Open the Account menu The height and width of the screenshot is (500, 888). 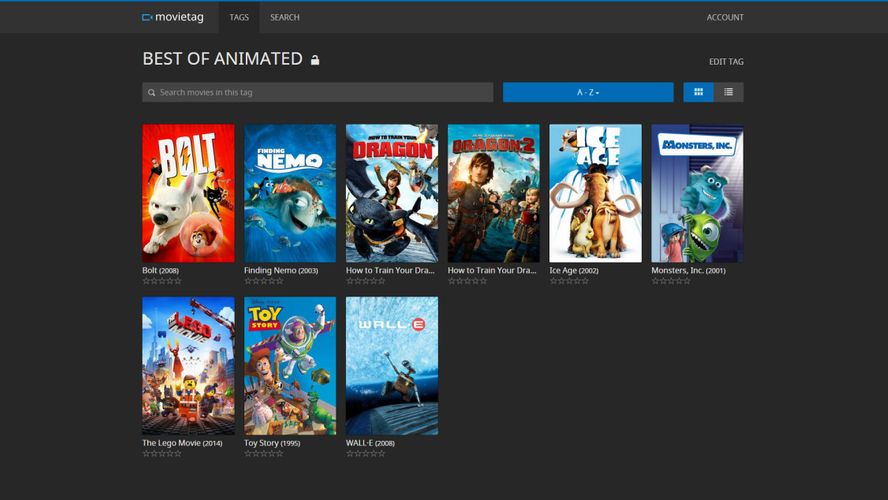pyautogui.click(x=725, y=17)
